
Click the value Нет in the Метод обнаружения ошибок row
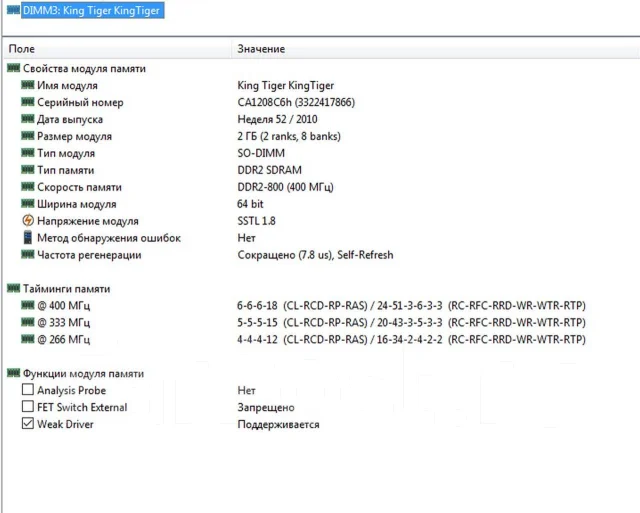point(247,238)
